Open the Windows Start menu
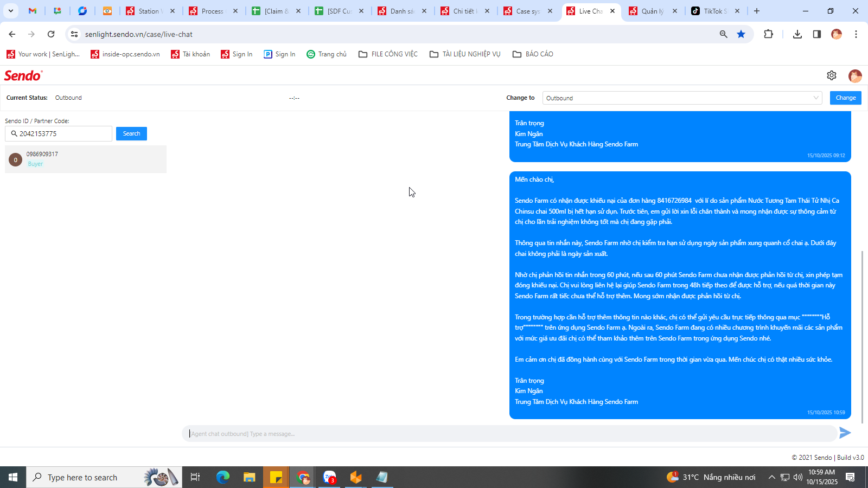The image size is (868, 488). [x=13, y=477]
